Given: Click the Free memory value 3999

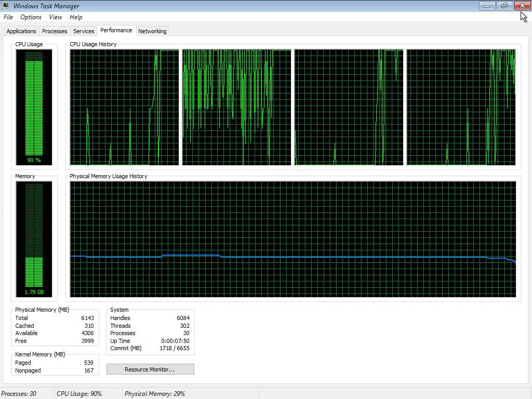Looking at the screenshot, I should point(87,341).
